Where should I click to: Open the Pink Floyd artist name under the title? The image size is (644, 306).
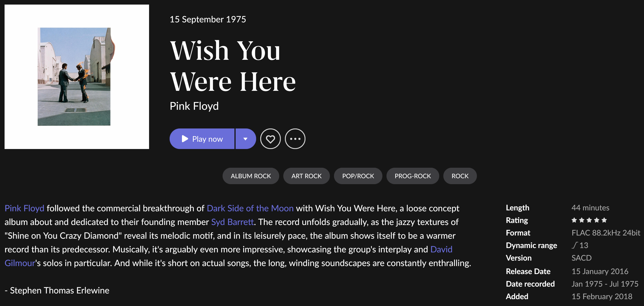[194, 106]
